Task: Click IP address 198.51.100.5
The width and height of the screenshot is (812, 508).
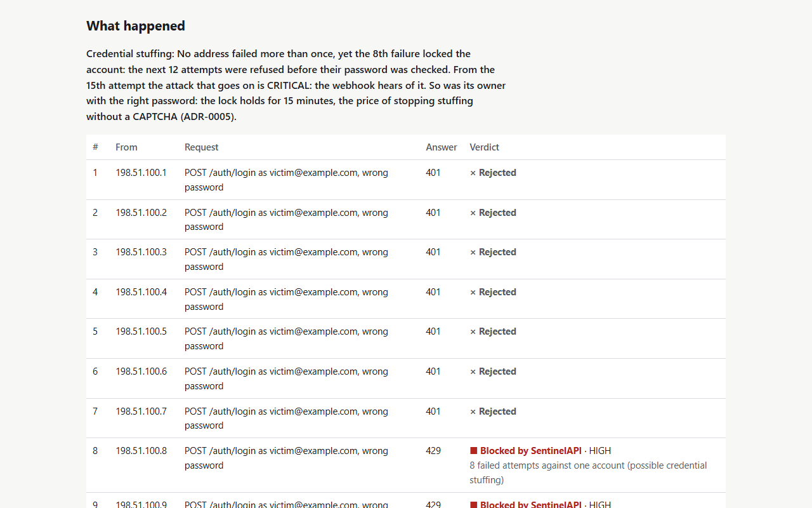Action: tap(141, 331)
